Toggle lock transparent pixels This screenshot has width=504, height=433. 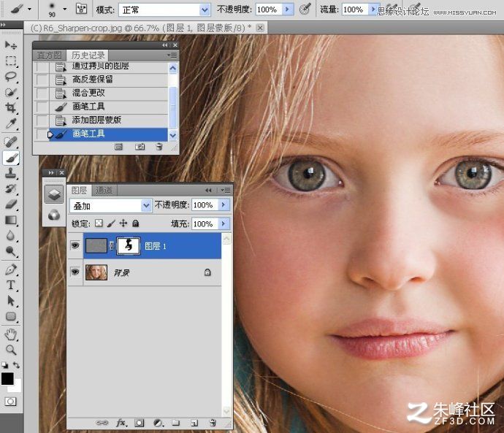[x=99, y=223]
